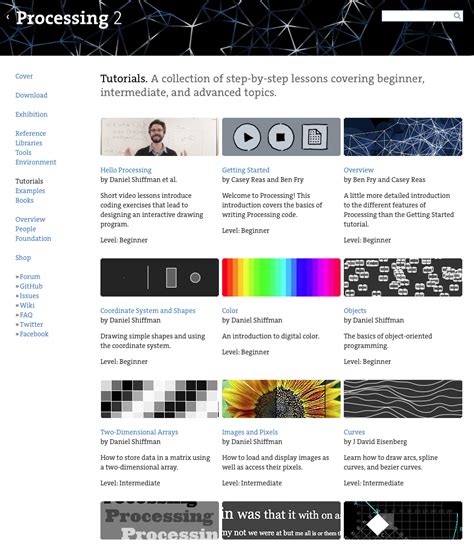Click the back chevron beside Processing logo
The height and width of the screenshot is (548, 474).
[x=8, y=17]
